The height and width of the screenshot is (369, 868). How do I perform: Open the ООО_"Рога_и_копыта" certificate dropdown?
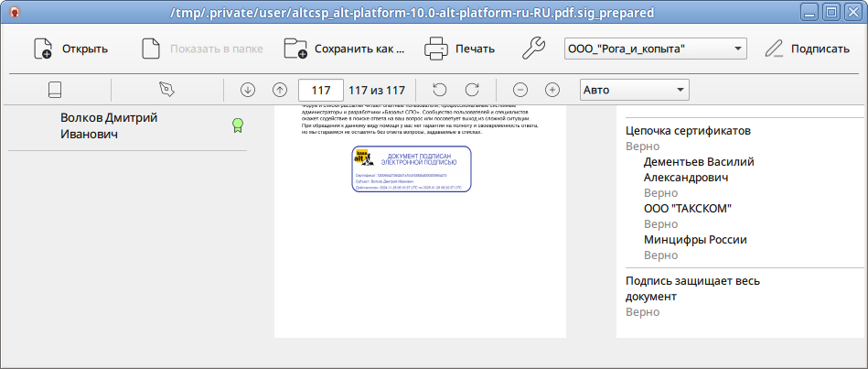coord(656,49)
